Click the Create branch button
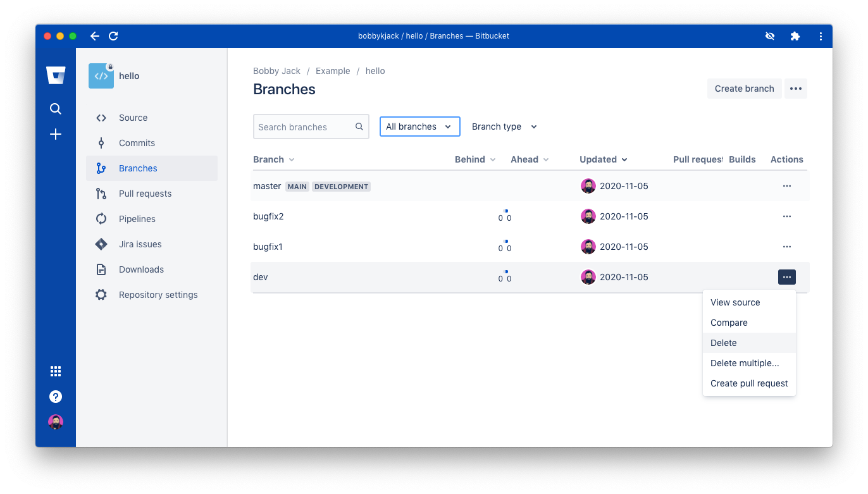The height and width of the screenshot is (494, 868). click(744, 89)
